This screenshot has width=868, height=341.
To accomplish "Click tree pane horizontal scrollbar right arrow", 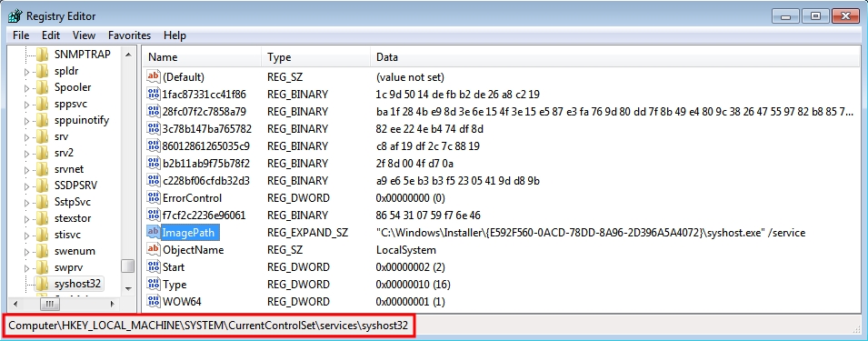I will (x=113, y=304).
